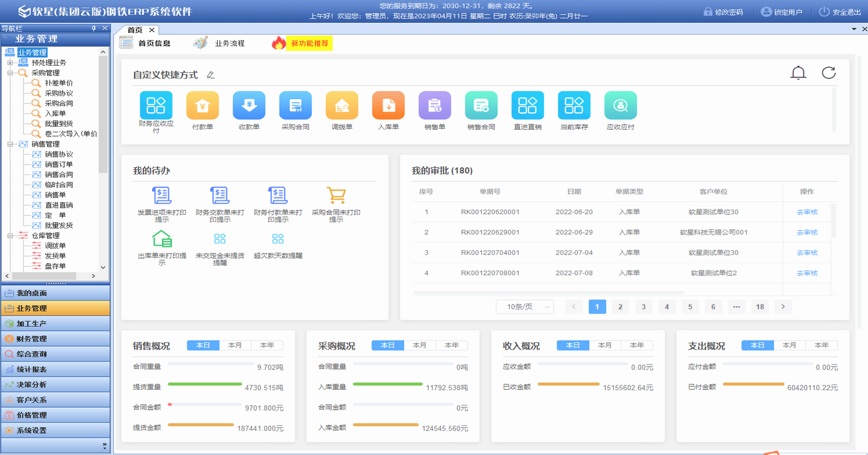Click 安全退出 power icon
This screenshot has height=455, width=868.
824,11
